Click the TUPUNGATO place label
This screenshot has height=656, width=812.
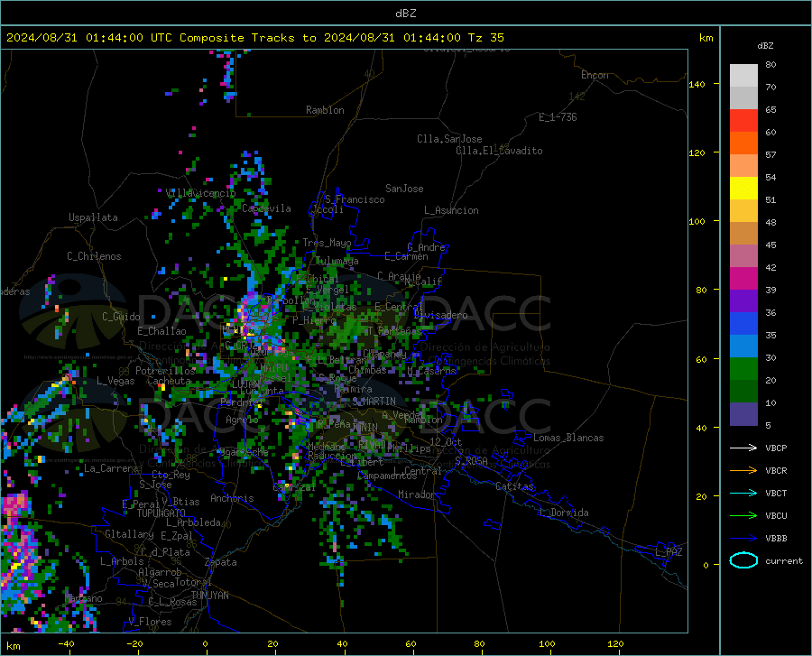point(161,513)
